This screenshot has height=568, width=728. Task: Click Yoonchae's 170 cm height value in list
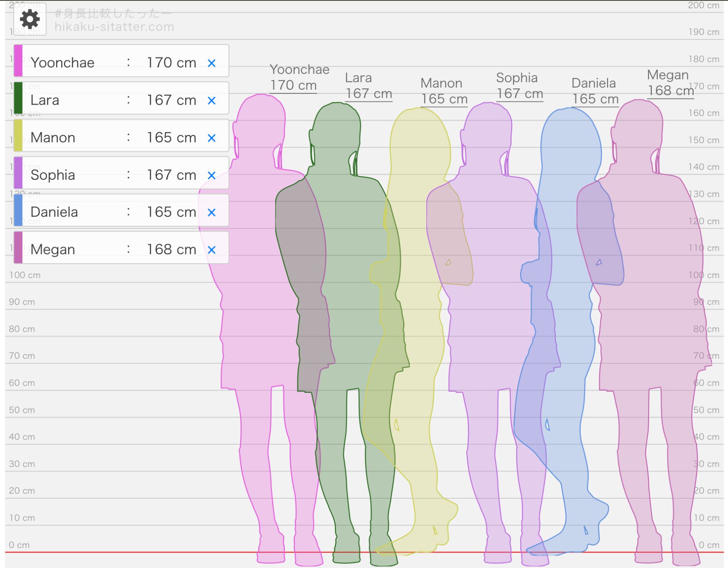click(x=171, y=63)
